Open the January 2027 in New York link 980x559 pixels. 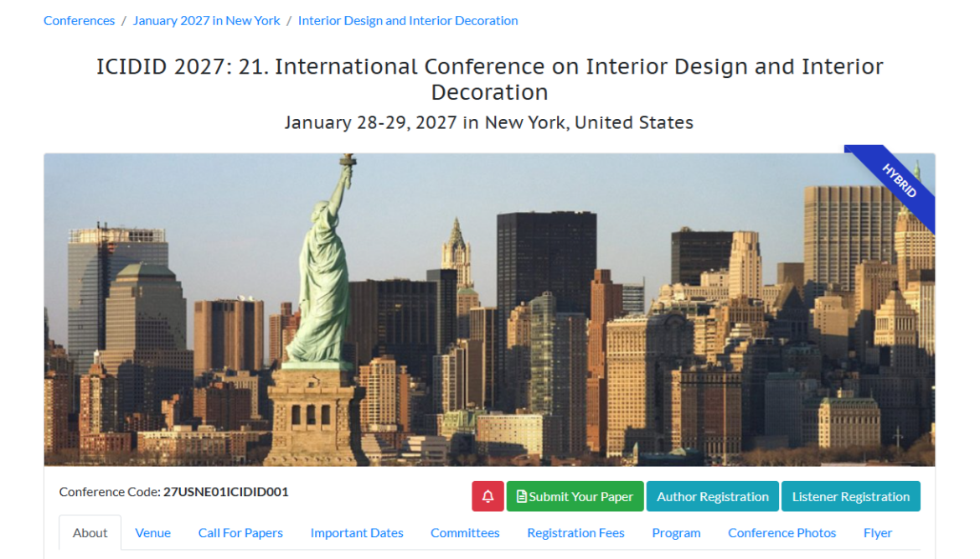206,20
